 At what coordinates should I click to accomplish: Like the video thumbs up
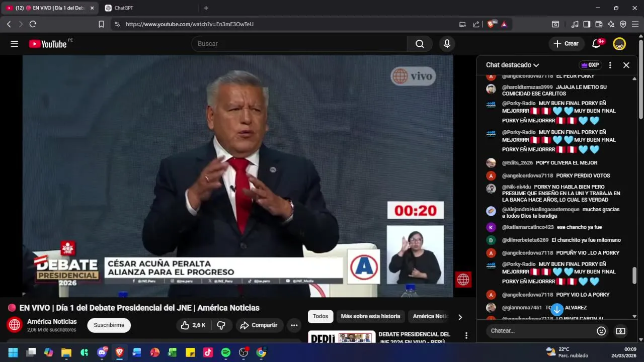[193, 325]
